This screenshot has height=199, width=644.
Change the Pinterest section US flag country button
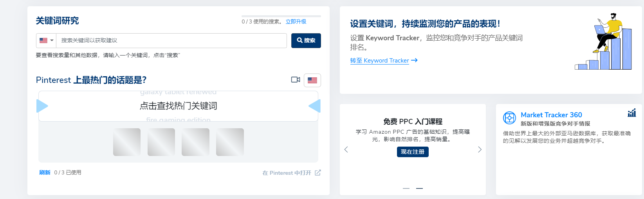tap(312, 80)
